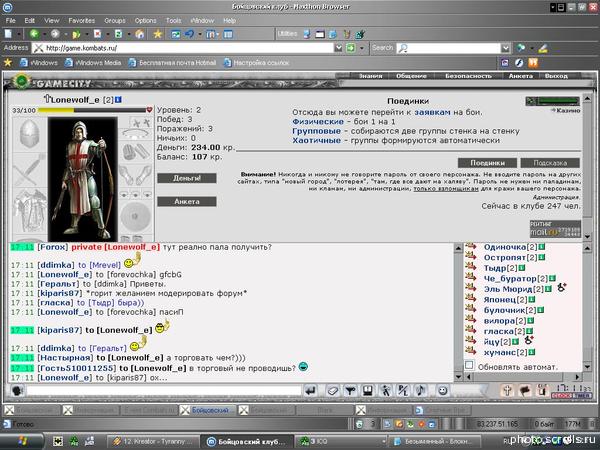The width and height of the screenshot is (600, 450).
Task: Click the speaker head icon left of chat input
Action: pyautogui.click(x=17, y=391)
